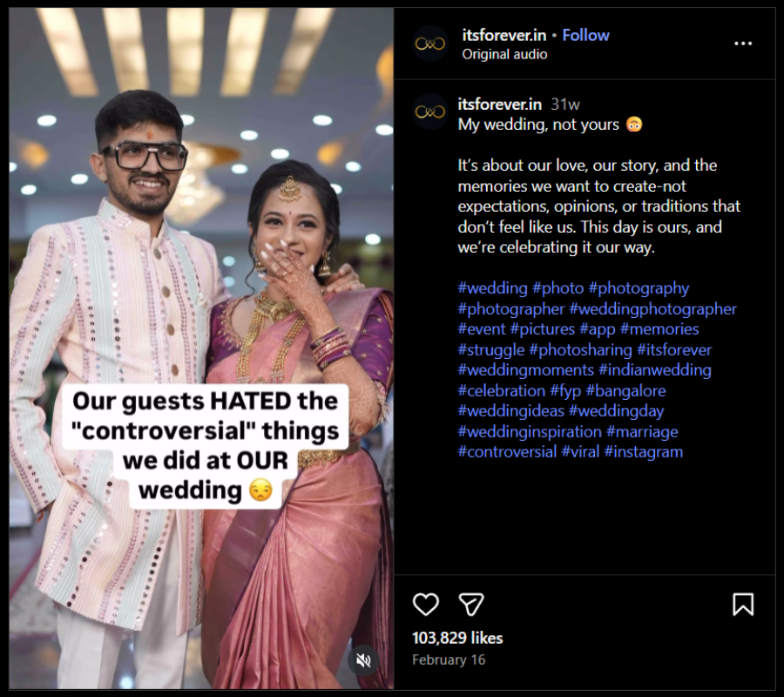Open the itsforever.in username beside caption
This screenshot has width=784, height=697.
click(500, 104)
